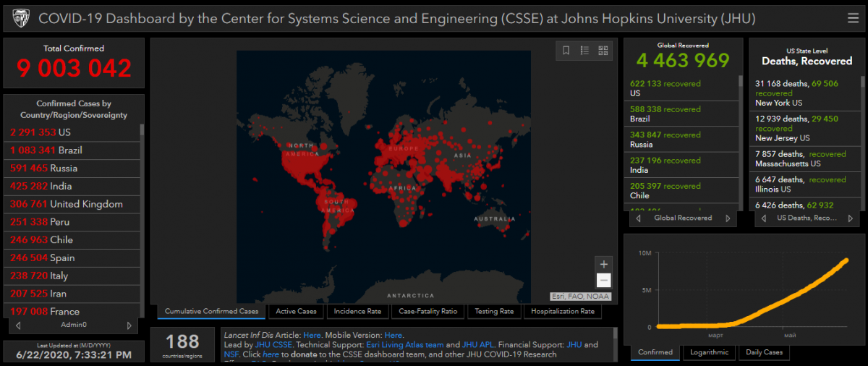Open the map bookmarks icon
The image size is (868, 366).
tap(566, 50)
